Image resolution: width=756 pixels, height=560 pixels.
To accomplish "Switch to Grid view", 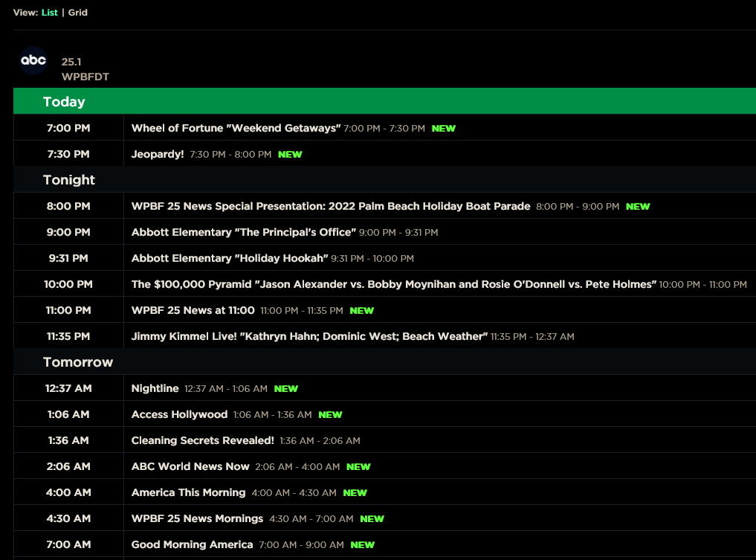I will (x=78, y=13).
